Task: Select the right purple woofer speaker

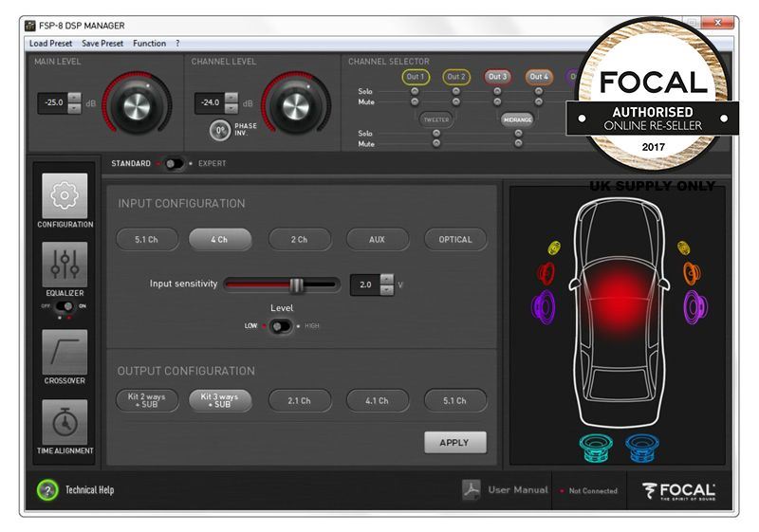Action: coord(695,306)
